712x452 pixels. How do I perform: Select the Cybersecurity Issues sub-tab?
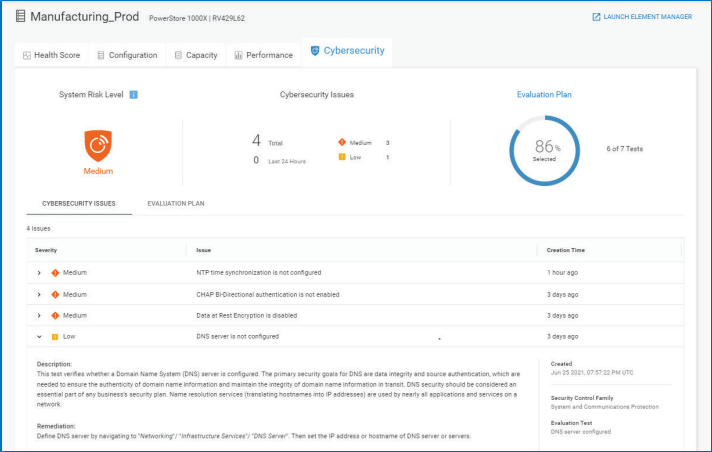point(79,204)
